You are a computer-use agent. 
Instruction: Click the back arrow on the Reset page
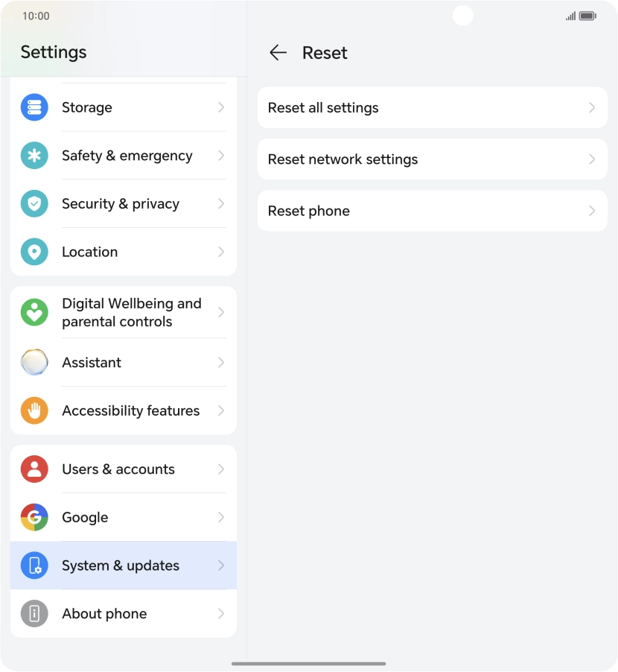[x=277, y=52]
